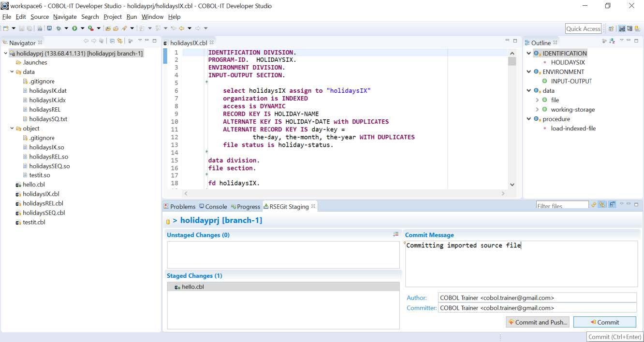
Task: Select the Debug icon in the toolbar
Action: 59,28
